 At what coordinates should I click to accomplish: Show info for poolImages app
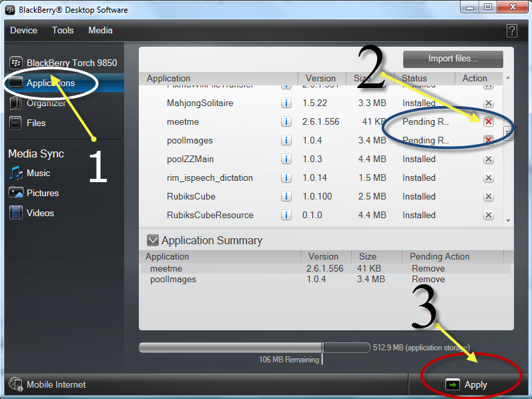pos(286,140)
